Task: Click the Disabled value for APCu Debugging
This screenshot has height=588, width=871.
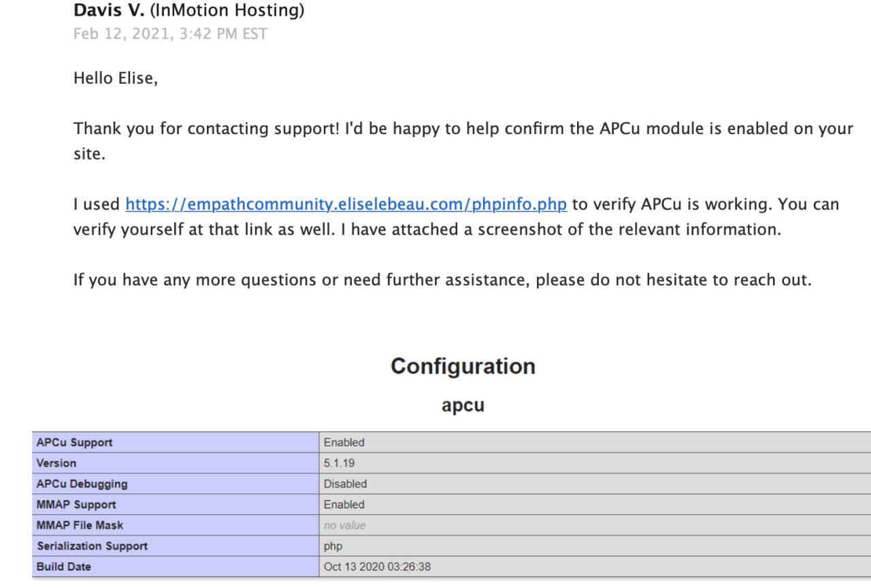Action: pyautogui.click(x=345, y=484)
